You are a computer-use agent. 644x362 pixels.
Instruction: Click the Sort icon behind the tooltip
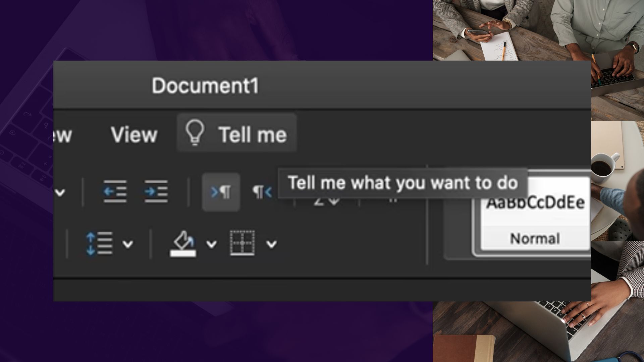click(x=326, y=201)
